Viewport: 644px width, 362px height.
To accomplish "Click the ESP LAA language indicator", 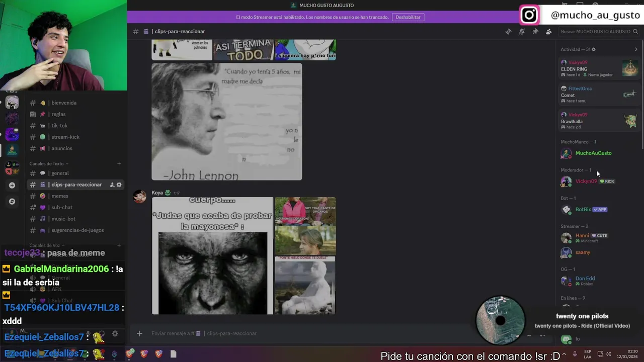I will [x=588, y=354].
